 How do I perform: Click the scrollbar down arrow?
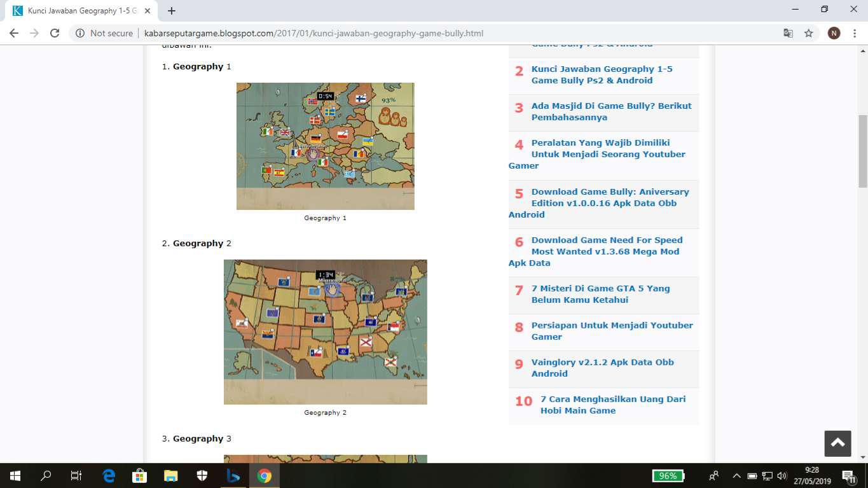(863, 457)
